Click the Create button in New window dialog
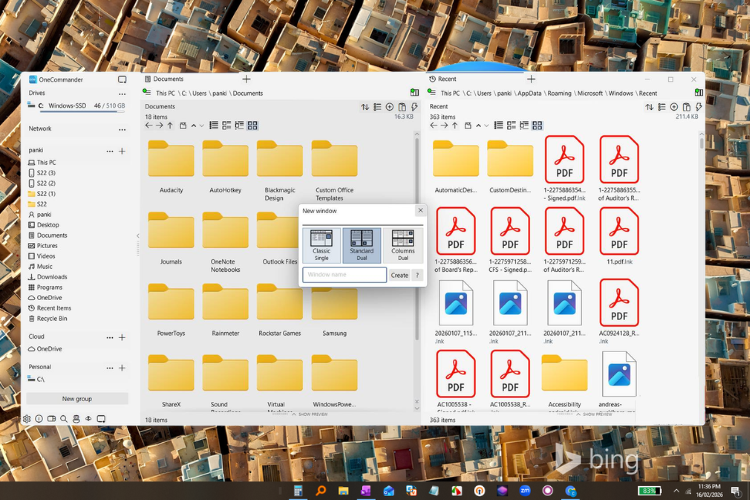750x500 pixels. [x=399, y=275]
